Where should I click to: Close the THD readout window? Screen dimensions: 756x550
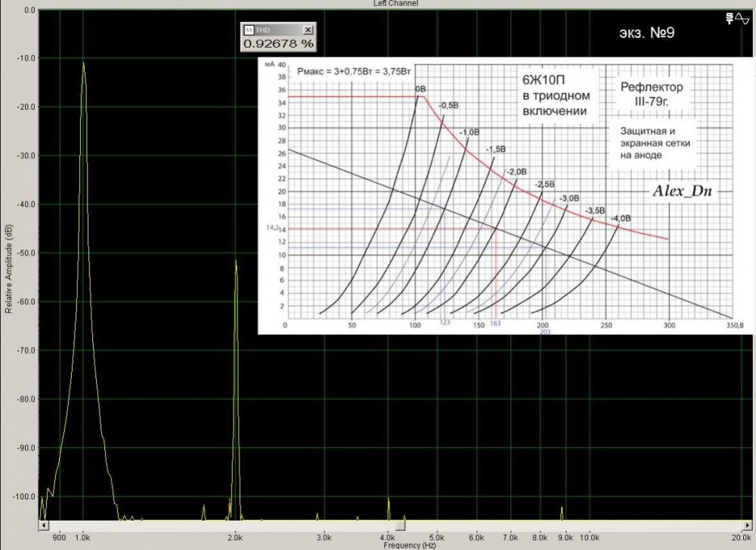pyautogui.click(x=308, y=30)
